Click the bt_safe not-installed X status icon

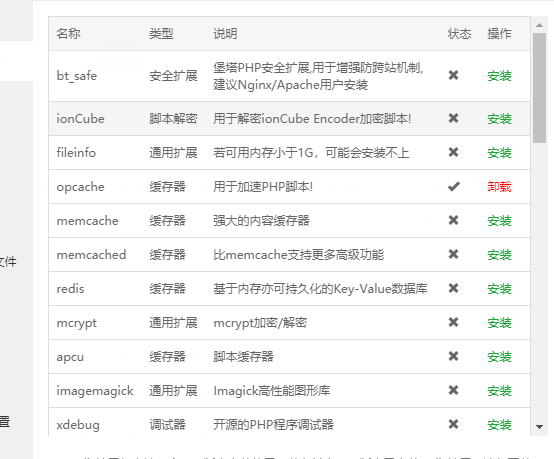[453, 75]
